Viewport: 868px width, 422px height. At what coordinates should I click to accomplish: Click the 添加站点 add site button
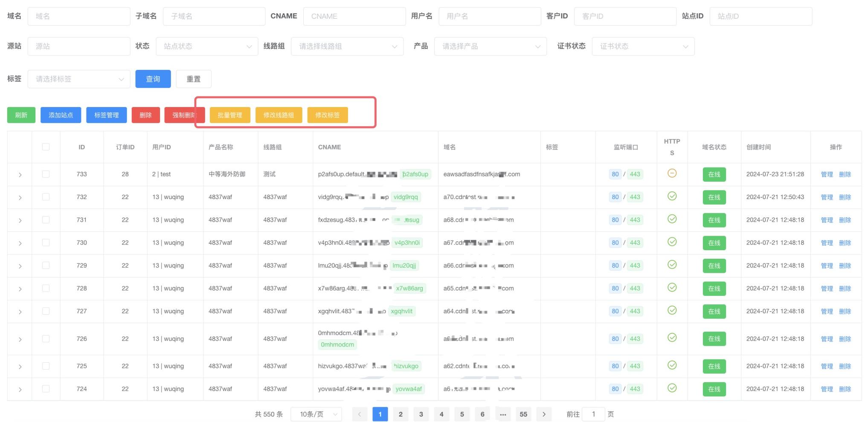(x=61, y=115)
